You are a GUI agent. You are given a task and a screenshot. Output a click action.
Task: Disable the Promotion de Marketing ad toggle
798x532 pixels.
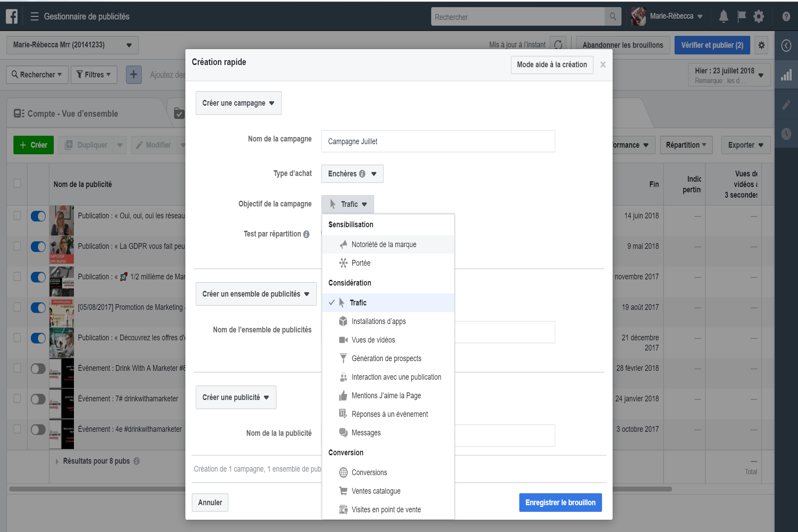click(38, 307)
